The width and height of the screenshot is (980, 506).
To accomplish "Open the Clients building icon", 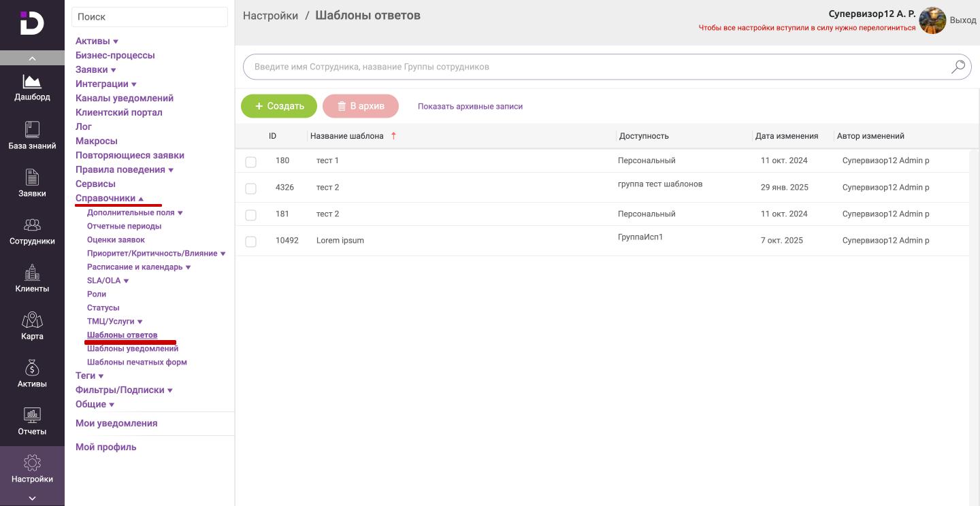I will (32, 273).
